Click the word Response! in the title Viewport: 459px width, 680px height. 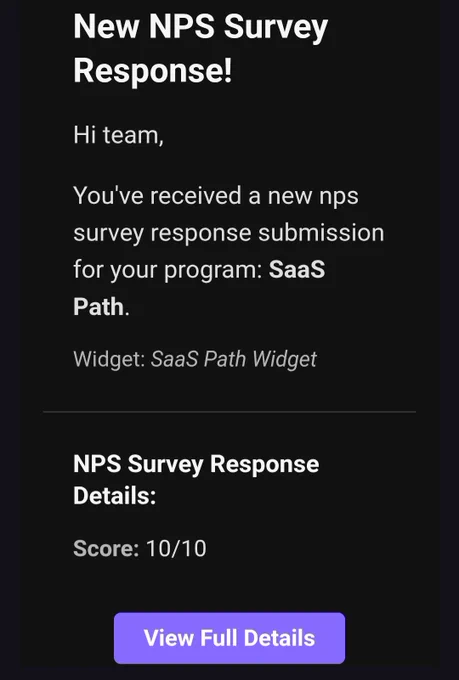point(153,70)
